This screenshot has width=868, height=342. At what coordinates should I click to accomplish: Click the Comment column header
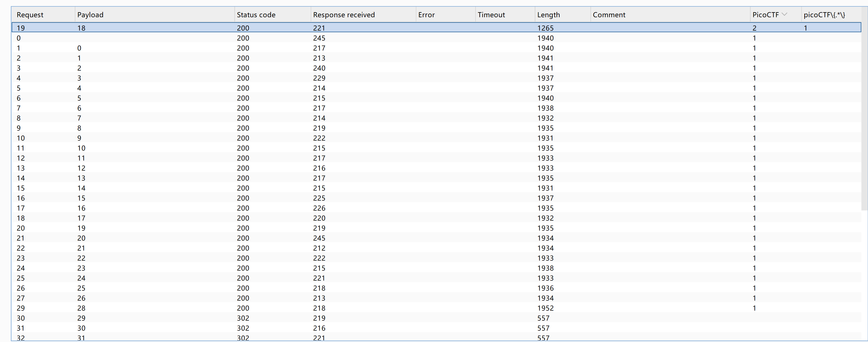coord(670,15)
